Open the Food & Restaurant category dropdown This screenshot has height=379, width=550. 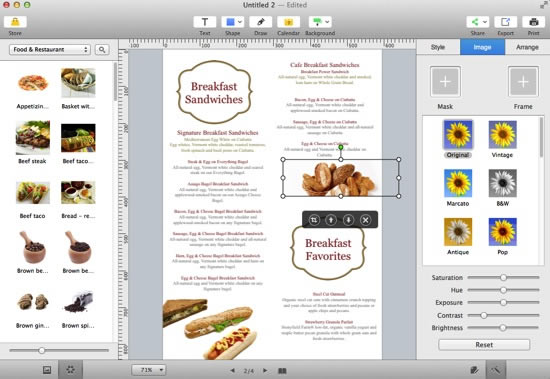[50, 49]
